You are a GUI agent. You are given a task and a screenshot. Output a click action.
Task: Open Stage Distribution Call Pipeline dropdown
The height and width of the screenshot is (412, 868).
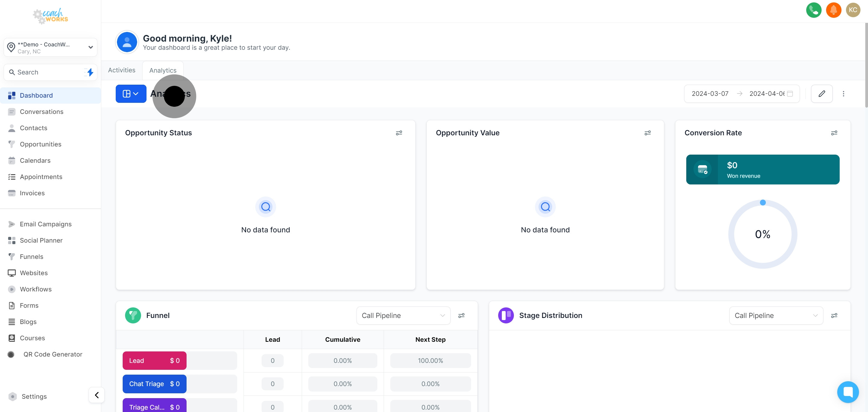pyautogui.click(x=776, y=316)
